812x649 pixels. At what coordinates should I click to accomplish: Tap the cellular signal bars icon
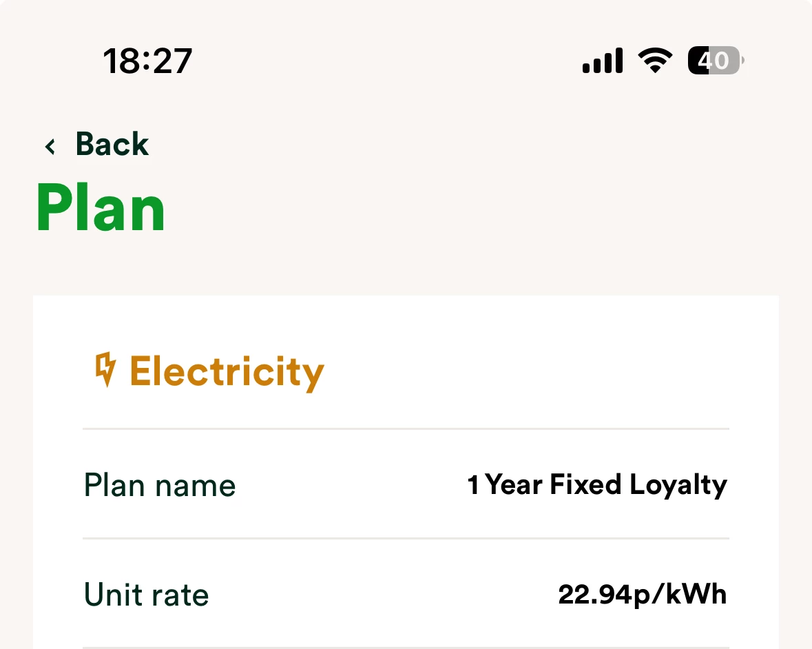(603, 61)
